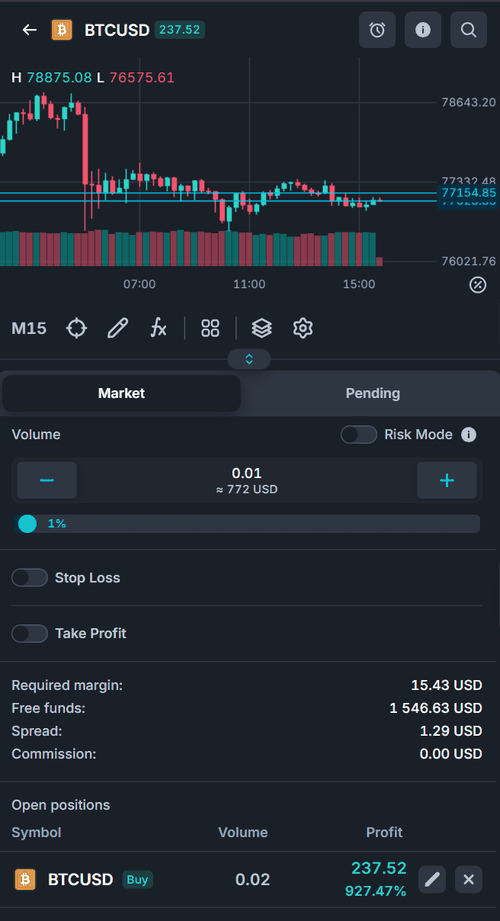The image size is (500, 921).
Task: Click the low price 76575.61
Action: 142,78
